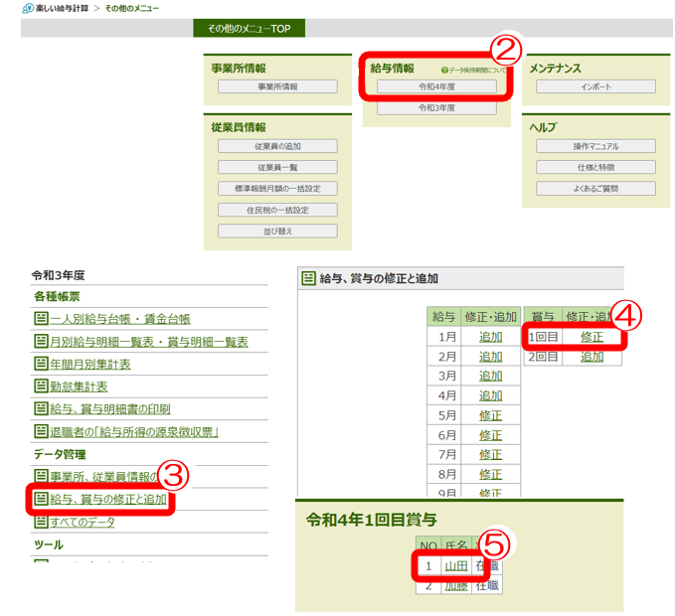This screenshot has width=675, height=616.
Task: Open the その他のメニューTOP tab
Action: pos(249,28)
